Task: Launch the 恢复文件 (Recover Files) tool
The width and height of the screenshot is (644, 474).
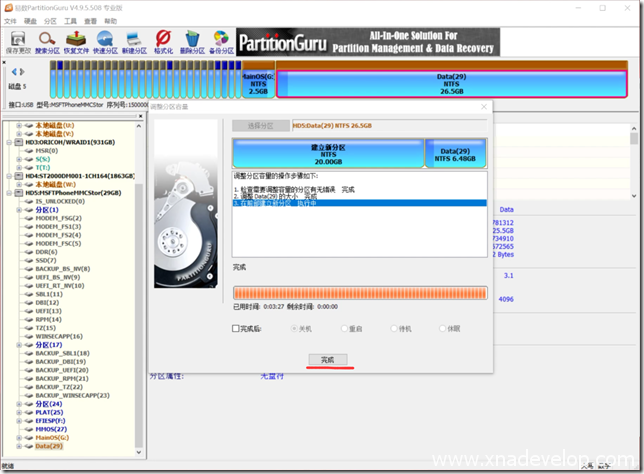Action: [x=76, y=41]
